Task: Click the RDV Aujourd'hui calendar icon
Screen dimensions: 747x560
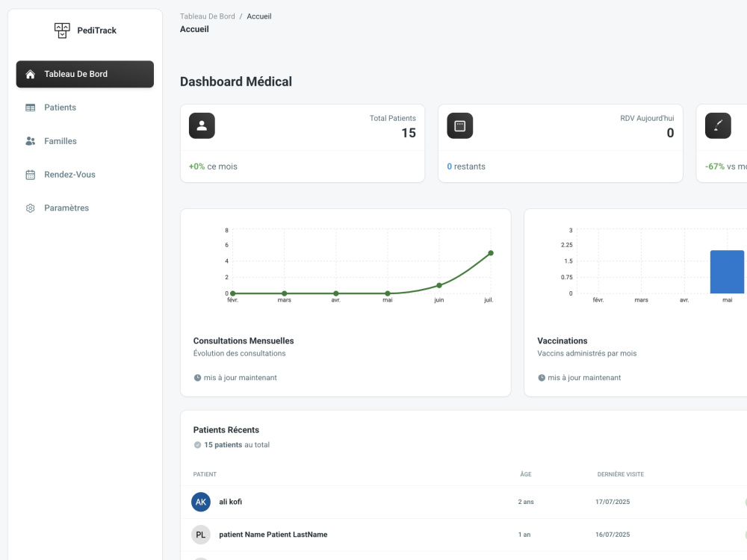Action: pyautogui.click(x=459, y=125)
